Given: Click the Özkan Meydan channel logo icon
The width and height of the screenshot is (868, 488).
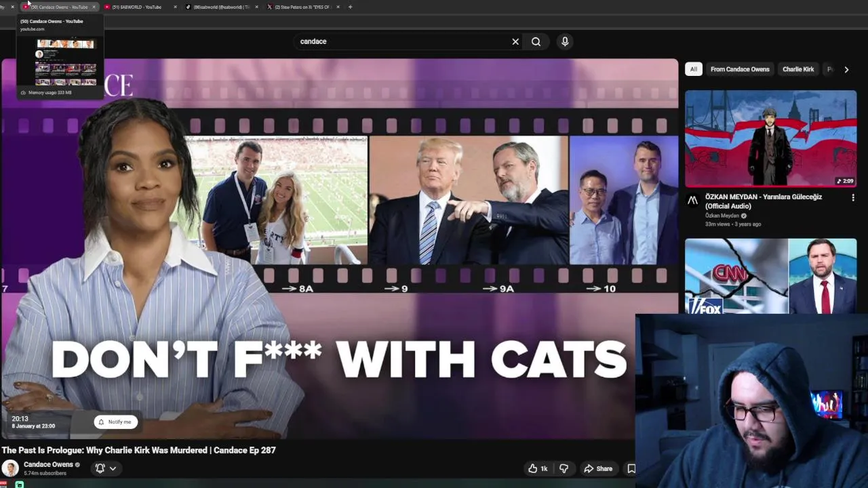Looking at the screenshot, I should pyautogui.click(x=692, y=200).
